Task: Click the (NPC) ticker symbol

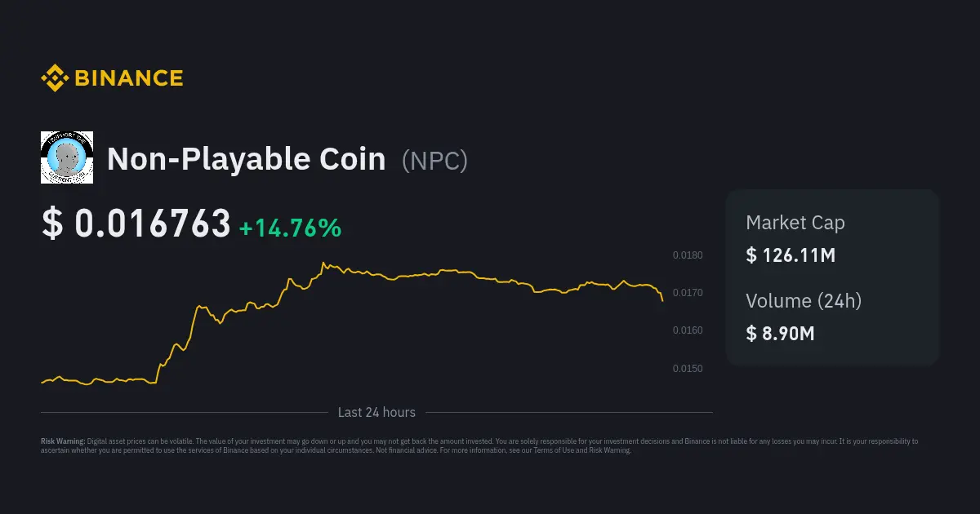Action: point(434,160)
